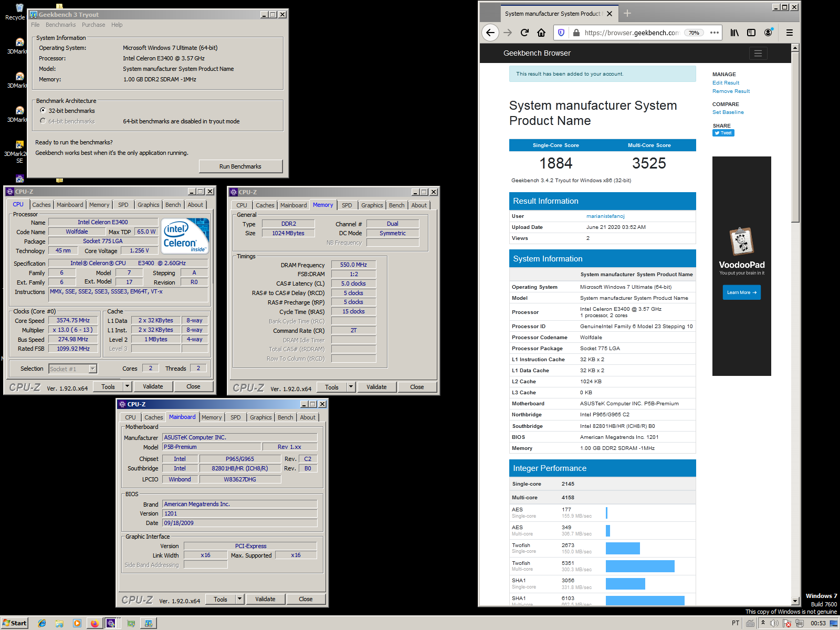Open About tab in CPU-Z Memory window
The width and height of the screenshot is (840, 630).
[x=419, y=205]
